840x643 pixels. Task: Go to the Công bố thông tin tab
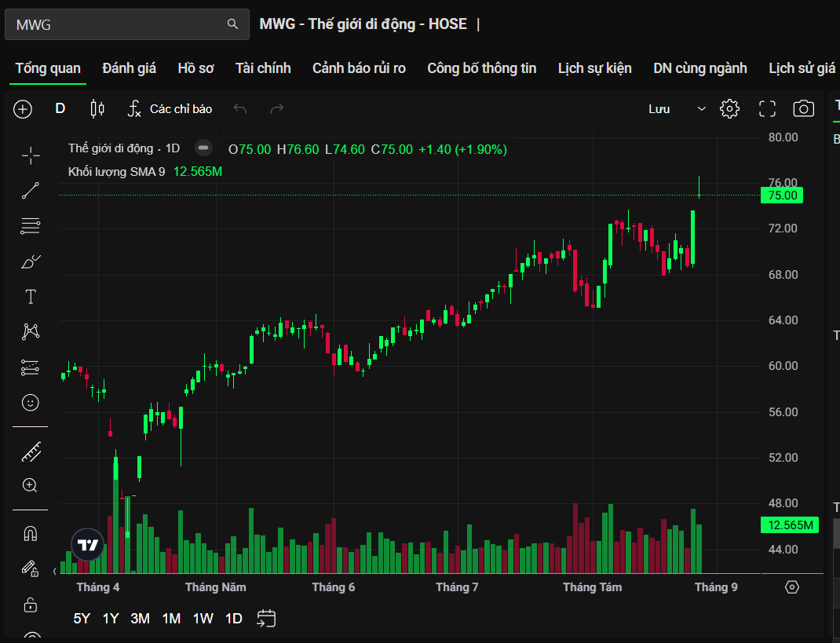pyautogui.click(x=481, y=68)
